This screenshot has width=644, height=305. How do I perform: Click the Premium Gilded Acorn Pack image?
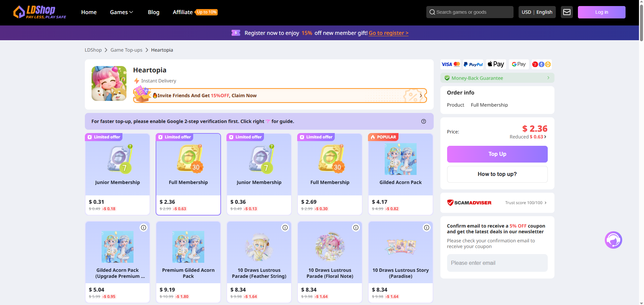coord(188,247)
